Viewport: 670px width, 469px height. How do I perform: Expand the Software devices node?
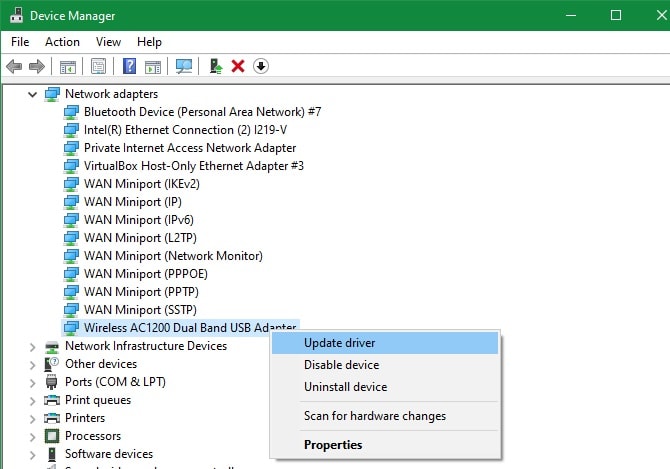click(32, 454)
